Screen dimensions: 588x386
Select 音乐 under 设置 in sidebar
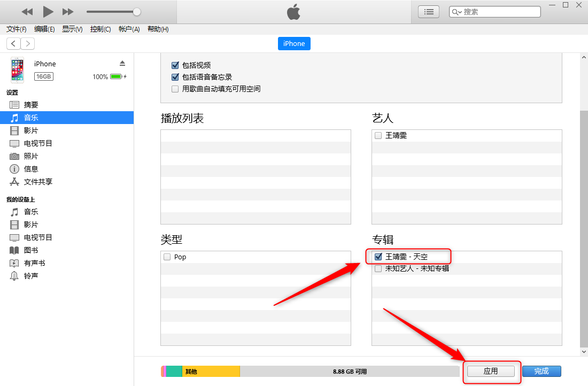click(x=67, y=118)
